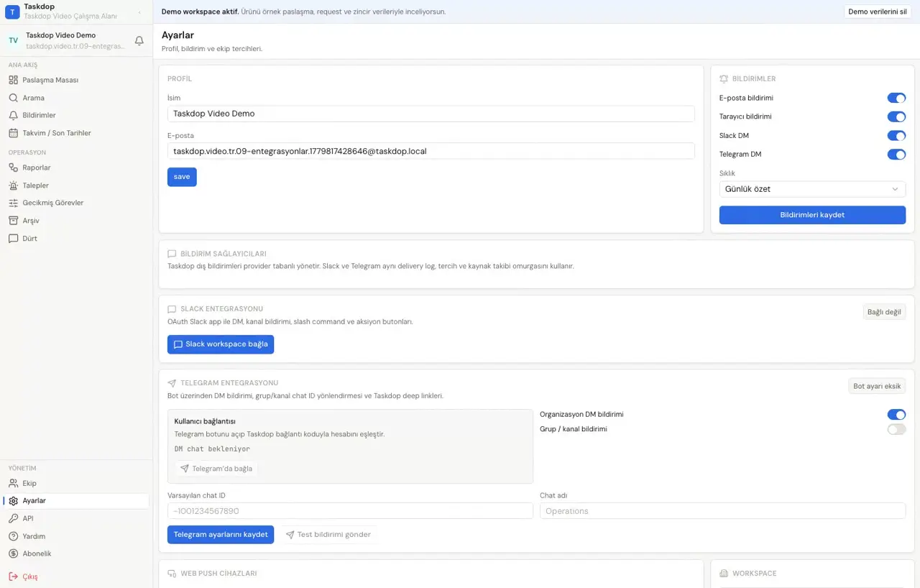
Task: Click the Ekip people icon
Action: tap(13, 483)
